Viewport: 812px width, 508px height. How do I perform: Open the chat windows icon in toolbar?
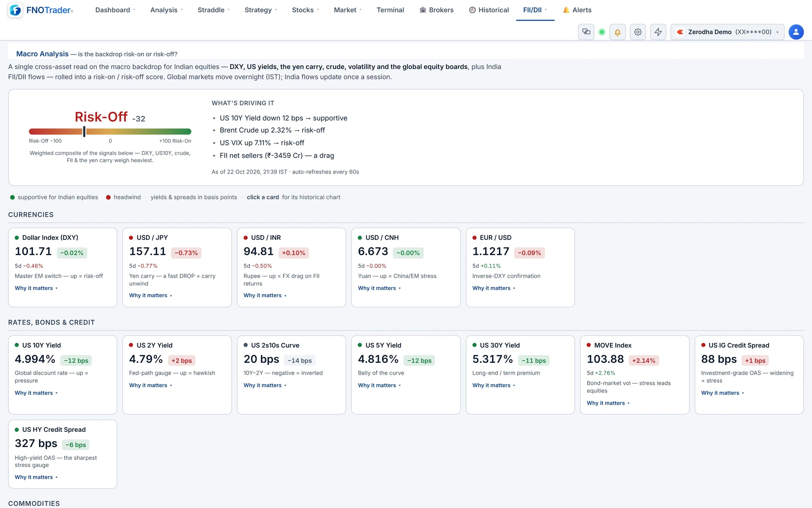[x=586, y=32]
